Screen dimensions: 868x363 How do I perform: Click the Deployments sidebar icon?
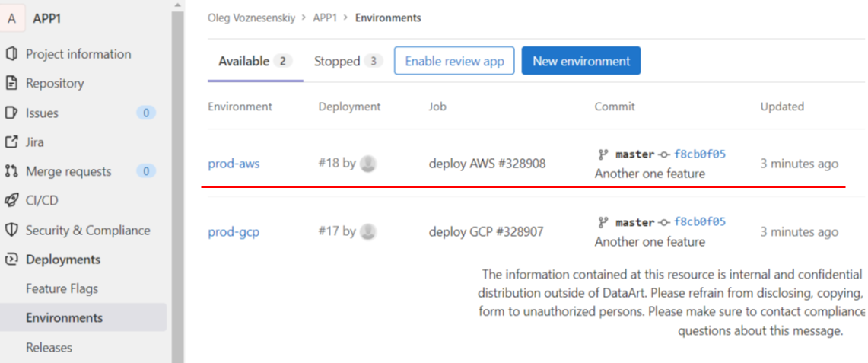pos(11,260)
